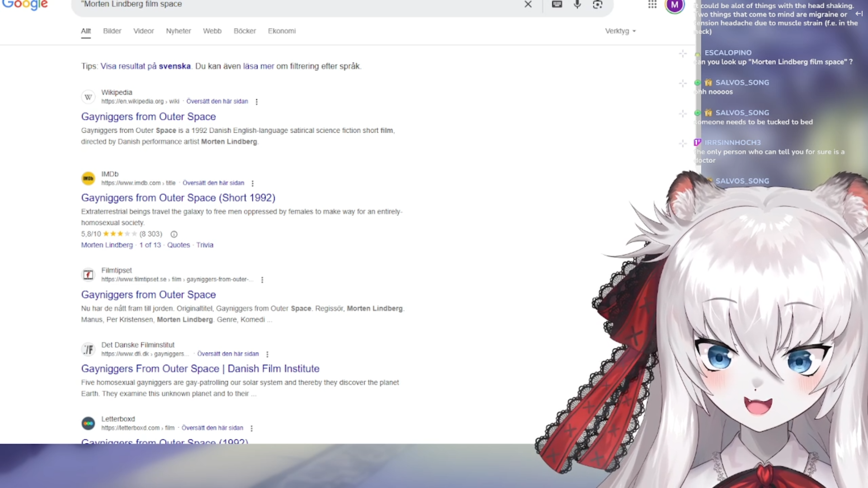The height and width of the screenshot is (488, 868).
Task: Translate the Danish Film Institute result page
Action: 228,354
